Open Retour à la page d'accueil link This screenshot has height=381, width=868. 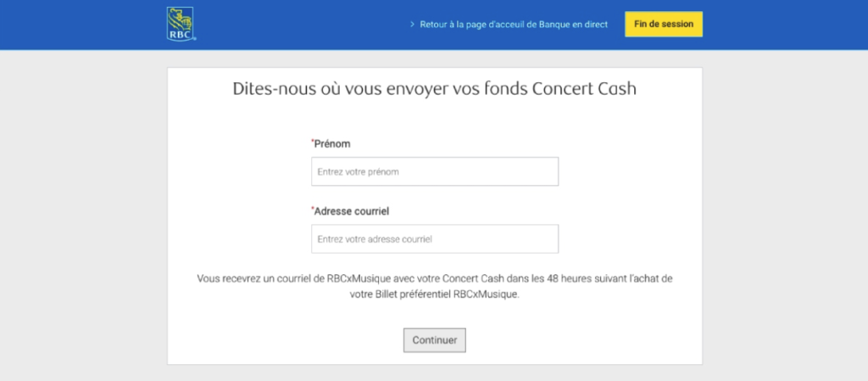(x=514, y=25)
